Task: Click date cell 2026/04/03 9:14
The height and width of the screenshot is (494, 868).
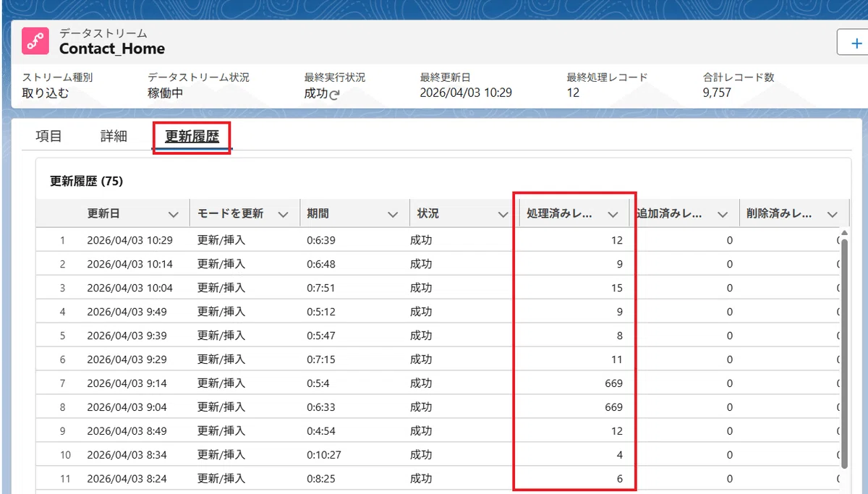Action: click(127, 383)
